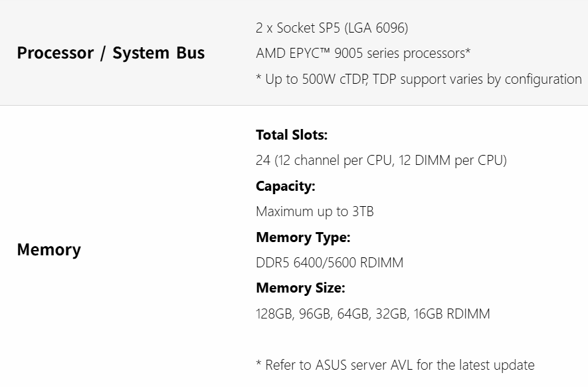Click the word "configuration" in the TDP note
This screenshot has width=588, height=387.
[543, 79]
